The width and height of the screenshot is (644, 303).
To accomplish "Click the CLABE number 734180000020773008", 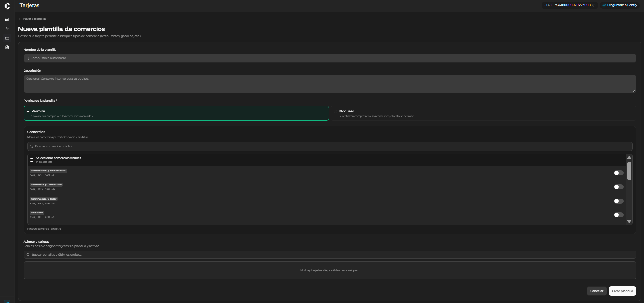I will tap(573, 5).
